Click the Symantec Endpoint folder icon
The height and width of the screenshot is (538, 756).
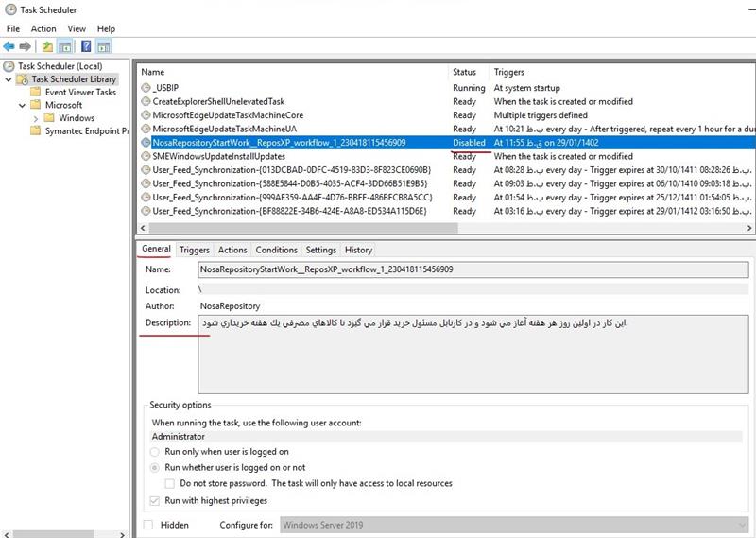[x=36, y=131]
